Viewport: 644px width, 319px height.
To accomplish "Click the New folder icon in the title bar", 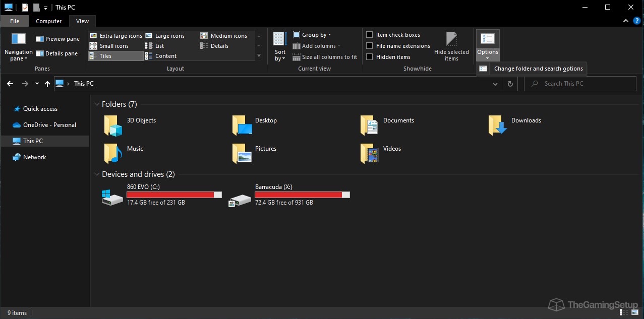I will (36, 8).
